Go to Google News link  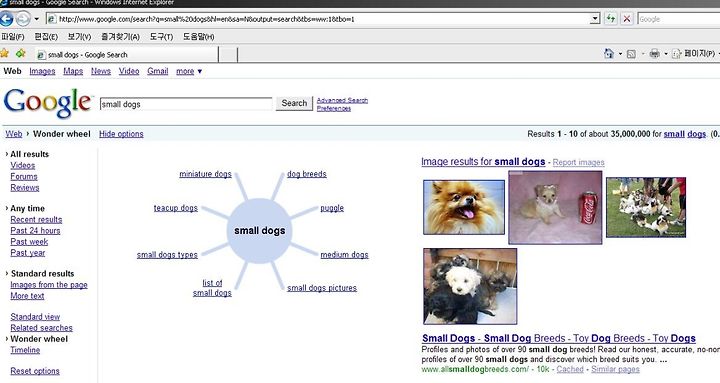tap(101, 71)
